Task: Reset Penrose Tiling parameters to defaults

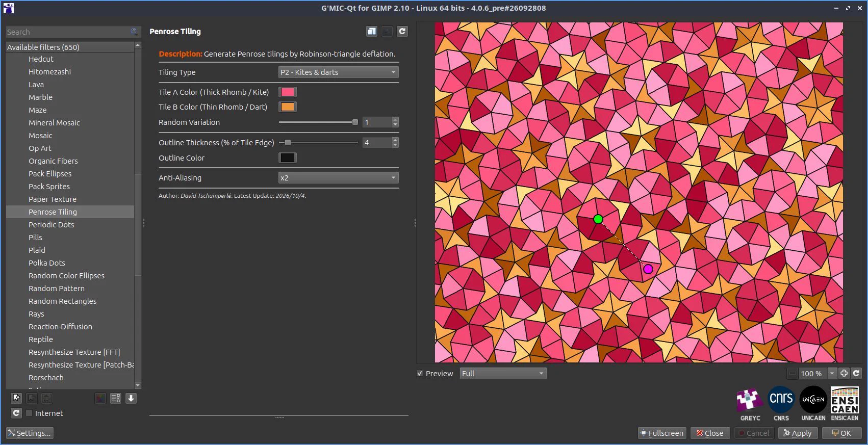Action: (402, 31)
